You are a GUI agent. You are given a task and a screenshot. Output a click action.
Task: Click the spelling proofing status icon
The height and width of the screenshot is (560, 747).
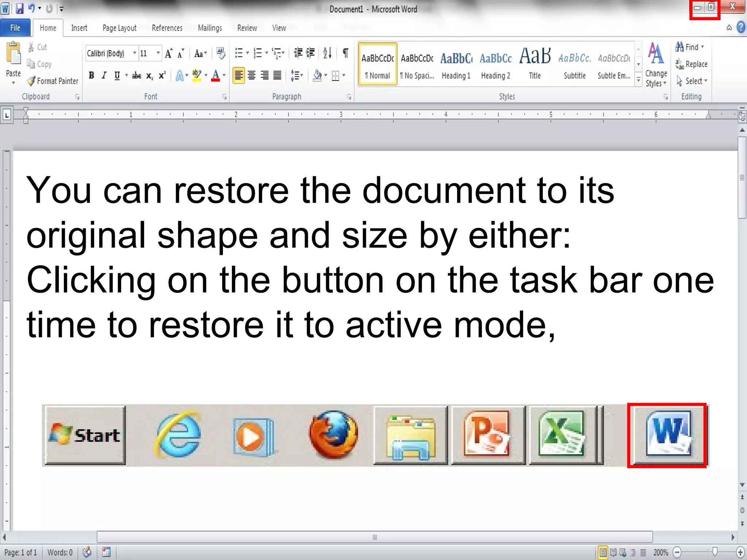point(87,552)
